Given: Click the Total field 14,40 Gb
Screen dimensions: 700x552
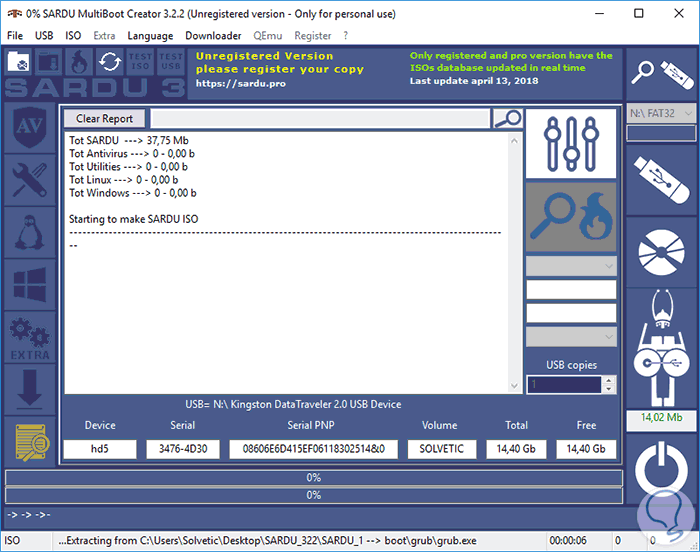Looking at the screenshot, I should coord(516,449).
